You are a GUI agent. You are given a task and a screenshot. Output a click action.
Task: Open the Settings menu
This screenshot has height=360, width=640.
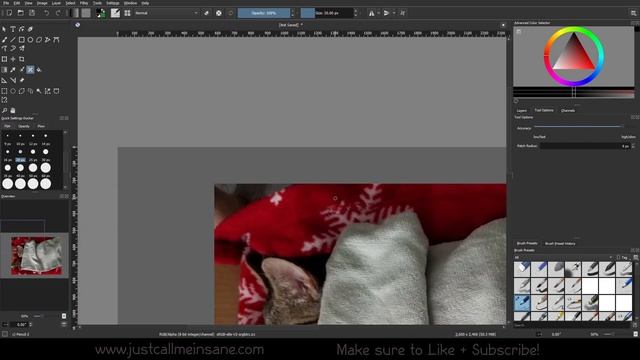[x=113, y=3]
